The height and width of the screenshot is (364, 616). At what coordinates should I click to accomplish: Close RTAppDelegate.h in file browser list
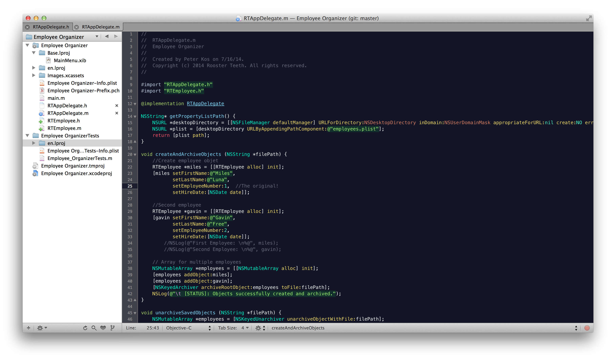(x=117, y=106)
